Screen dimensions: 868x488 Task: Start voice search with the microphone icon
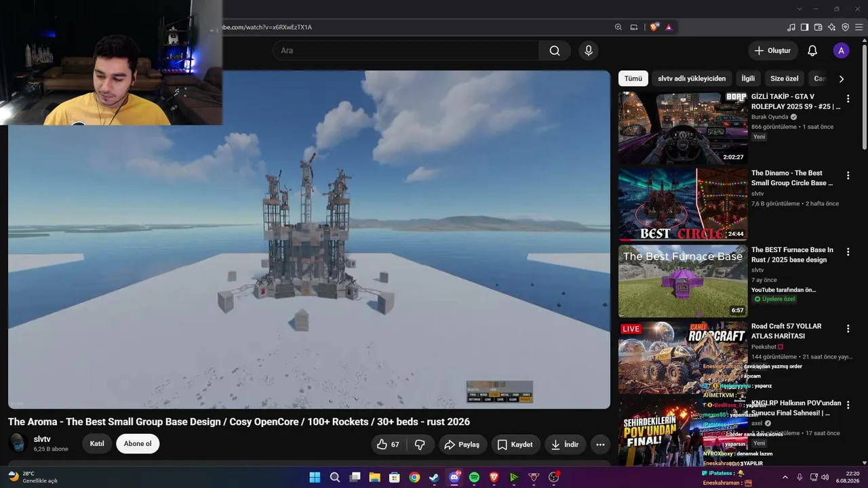tap(589, 51)
